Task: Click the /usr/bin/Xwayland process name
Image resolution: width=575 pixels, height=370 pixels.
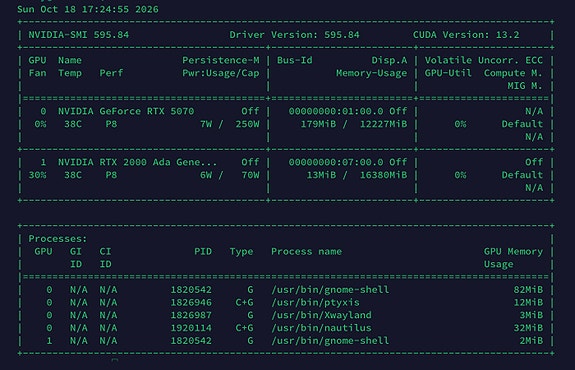Action: coord(321,315)
